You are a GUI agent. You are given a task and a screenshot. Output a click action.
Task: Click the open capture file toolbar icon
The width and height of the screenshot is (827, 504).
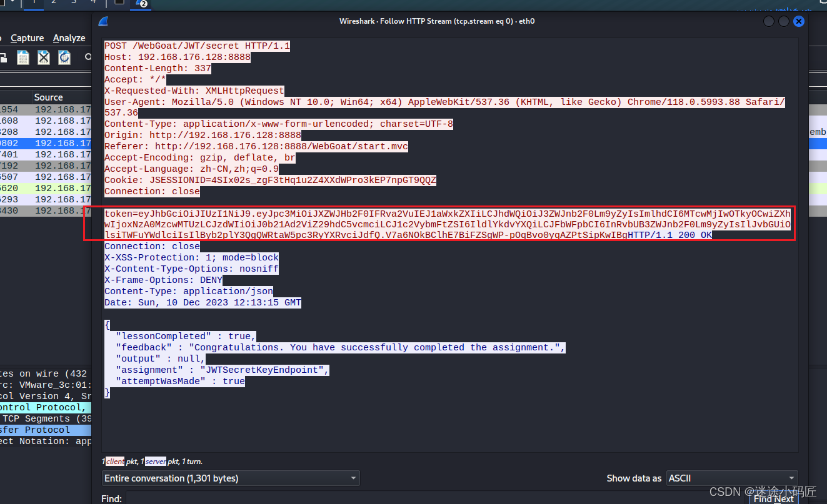[23, 58]
